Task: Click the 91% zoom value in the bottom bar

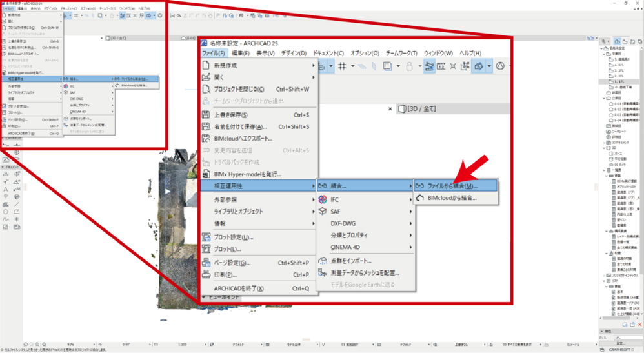Action: tap(70, 345)
